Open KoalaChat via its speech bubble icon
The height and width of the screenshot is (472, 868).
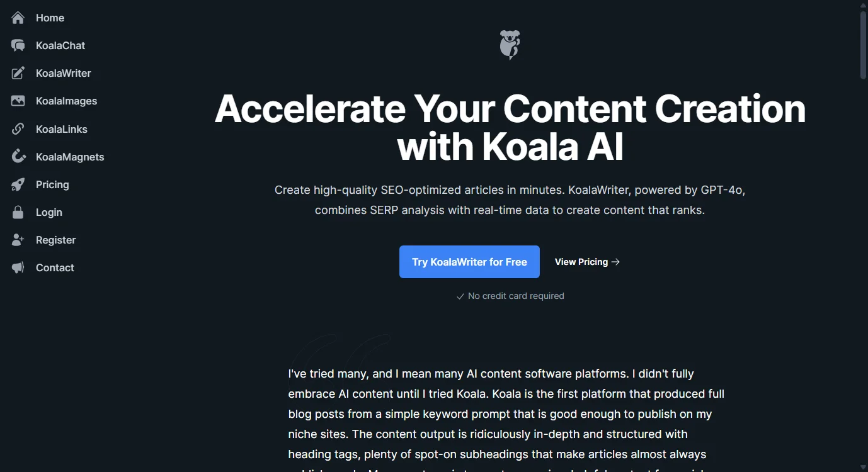(18, 45)
